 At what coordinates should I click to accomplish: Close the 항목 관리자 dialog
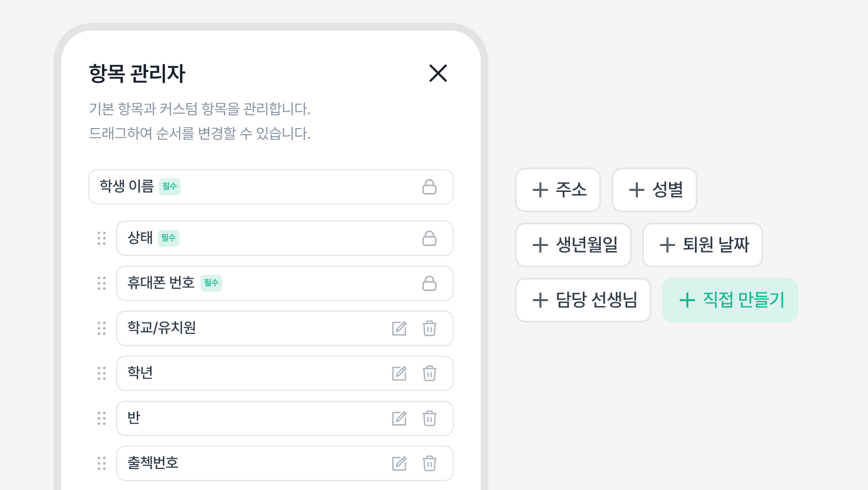tap(438, 73)
